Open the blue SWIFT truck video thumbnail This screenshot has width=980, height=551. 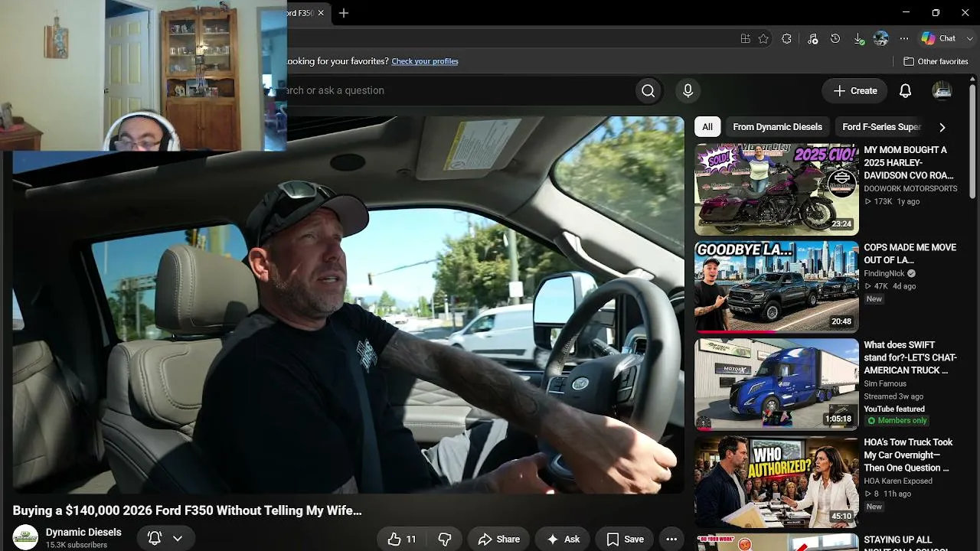776,384
